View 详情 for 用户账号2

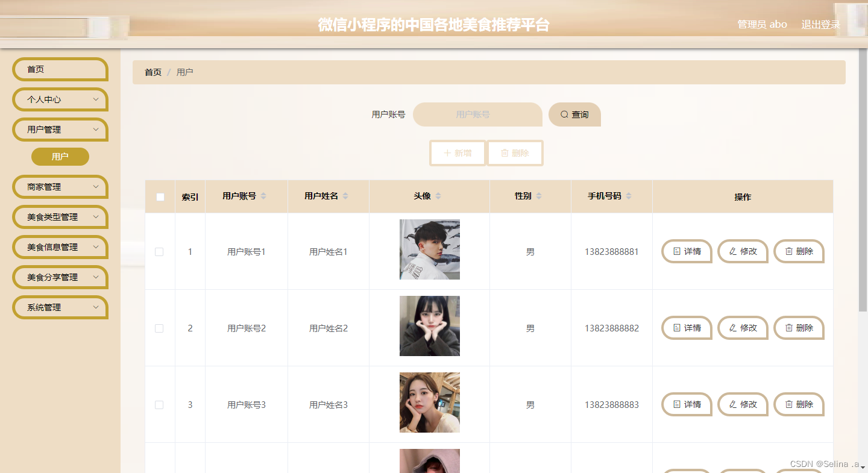[687, 328]
